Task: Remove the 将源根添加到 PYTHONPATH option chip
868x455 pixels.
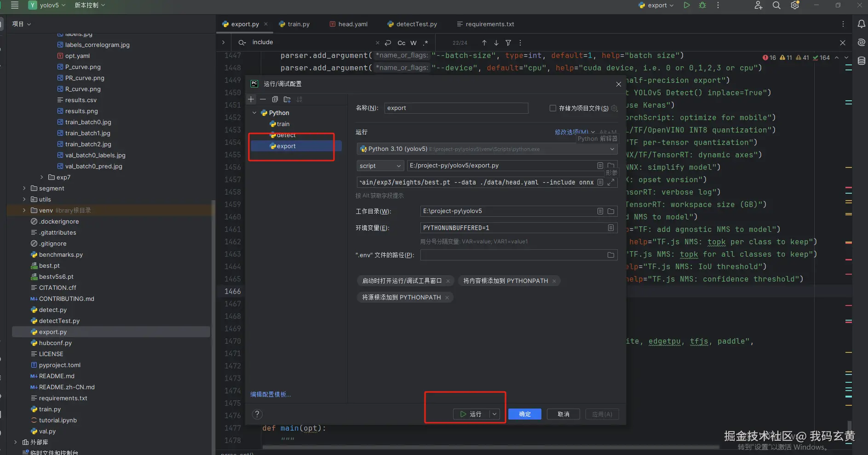Action: pyautogui.click(x=447, y=298)
